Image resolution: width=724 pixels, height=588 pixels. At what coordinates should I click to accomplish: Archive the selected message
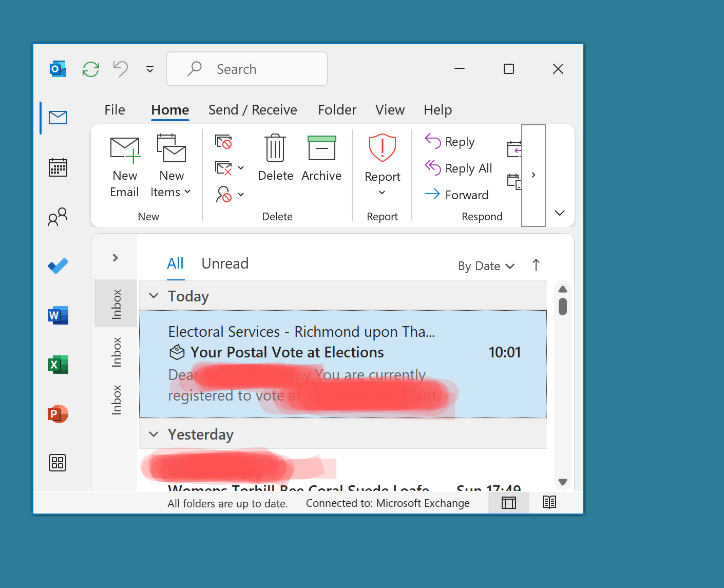pyautogui.click(x=321, y=158)
